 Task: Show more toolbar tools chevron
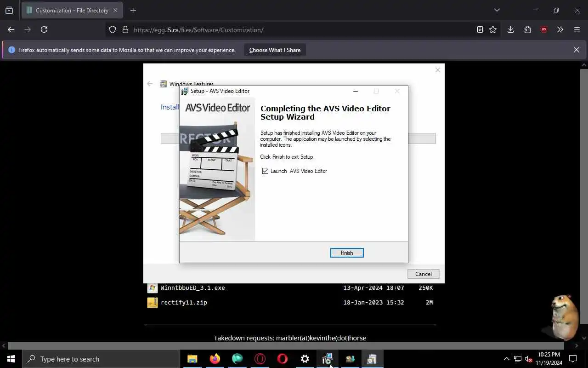[560, 29]
